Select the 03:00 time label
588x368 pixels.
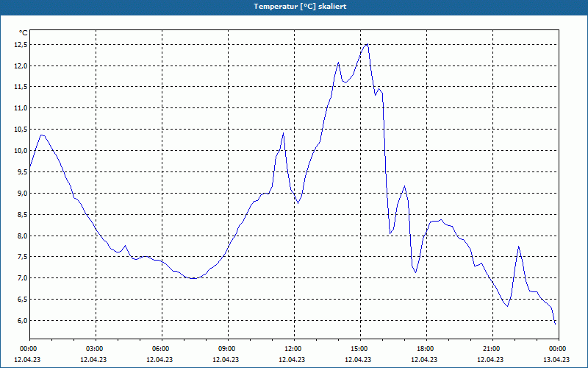pyautogui.click(x=96, y=349)
